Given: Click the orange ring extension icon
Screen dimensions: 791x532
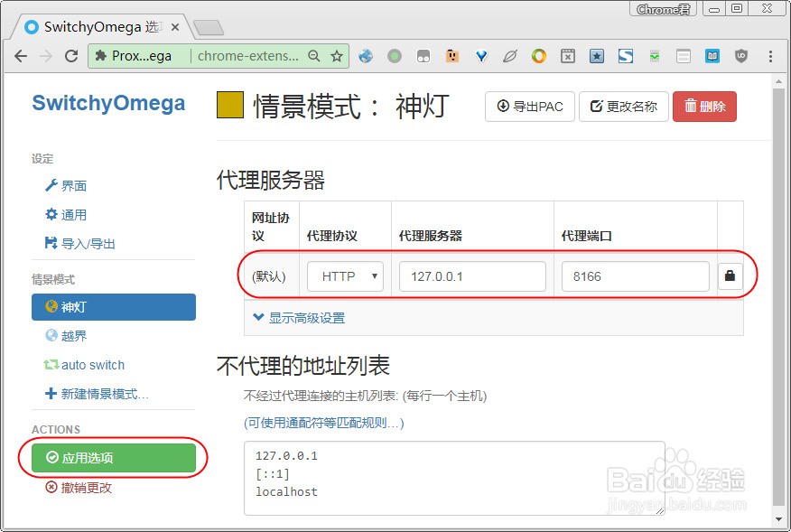Looking at the screenshot, I should (x=539, y=56).
